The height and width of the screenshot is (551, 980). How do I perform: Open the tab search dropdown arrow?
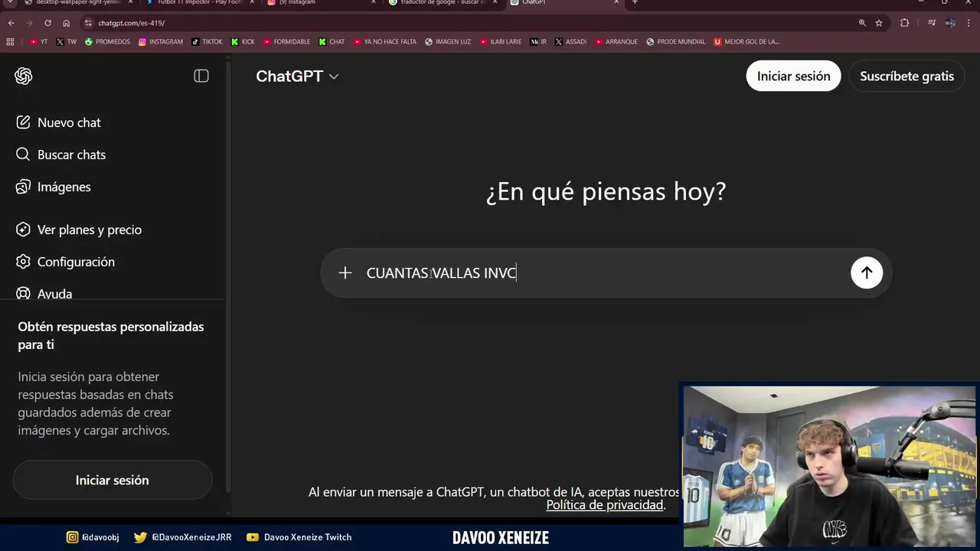9,2
